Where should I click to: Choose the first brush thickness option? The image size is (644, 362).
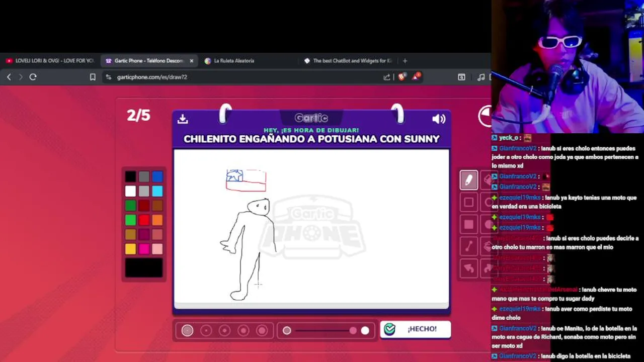187,330
